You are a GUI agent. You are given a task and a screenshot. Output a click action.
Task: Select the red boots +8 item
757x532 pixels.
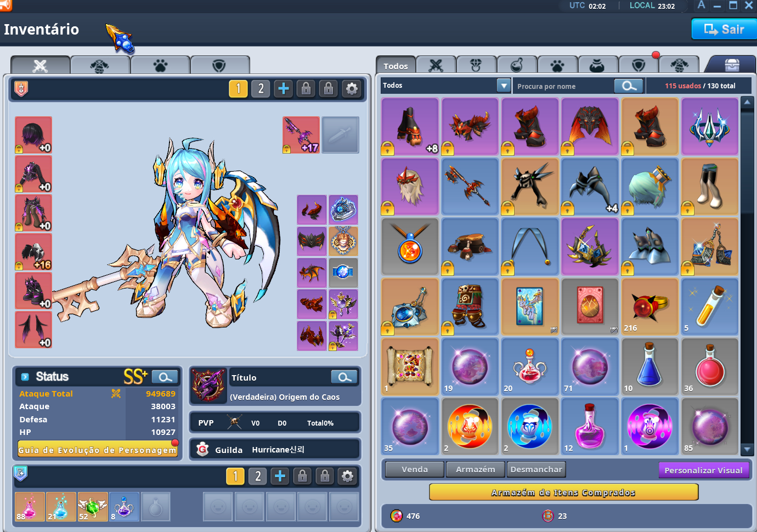pos(410,126)
